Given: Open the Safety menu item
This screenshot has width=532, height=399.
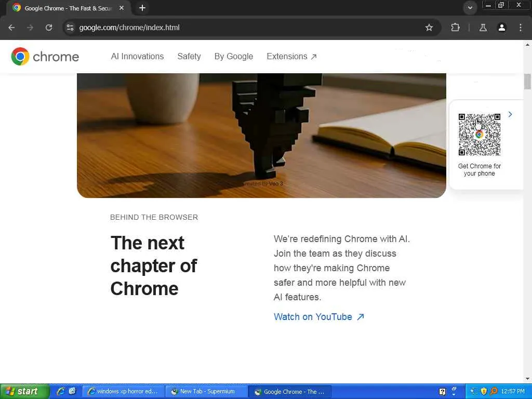Looking at the screenshot, I should (x=189, y=56).
